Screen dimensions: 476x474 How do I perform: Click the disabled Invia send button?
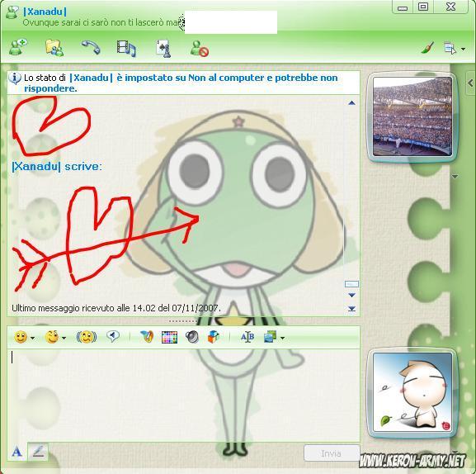[x=331, y=453]
